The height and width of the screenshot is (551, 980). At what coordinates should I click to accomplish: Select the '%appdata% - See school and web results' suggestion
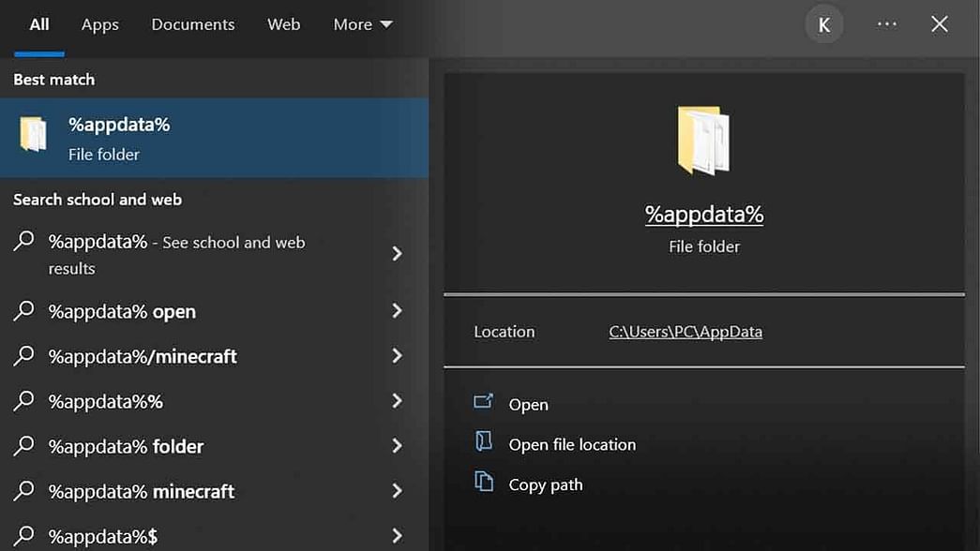(215, 254)
